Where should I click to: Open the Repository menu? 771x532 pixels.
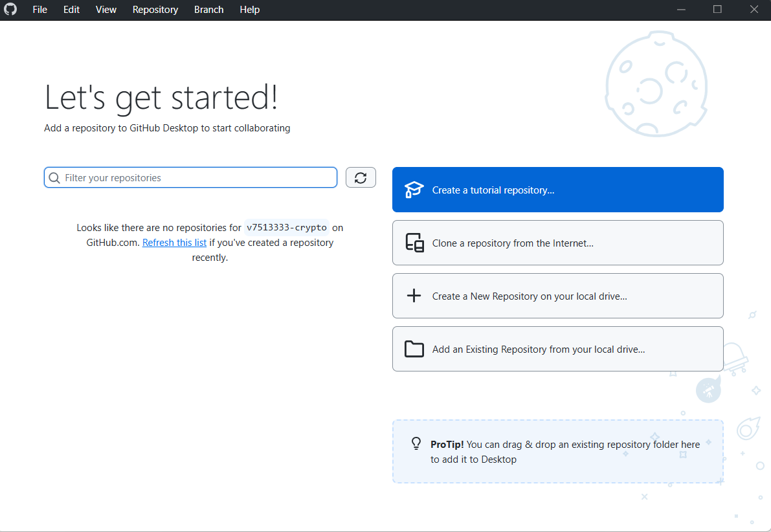click(155, 9)
